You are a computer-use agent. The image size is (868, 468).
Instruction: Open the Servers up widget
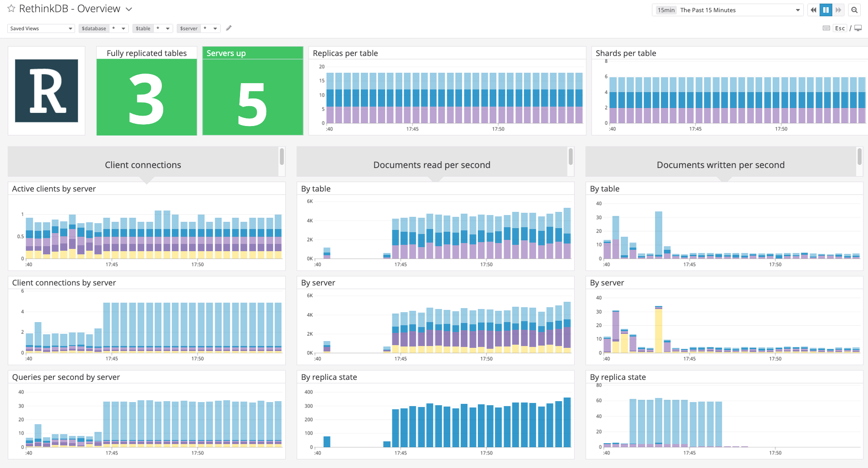coord(252,90)
